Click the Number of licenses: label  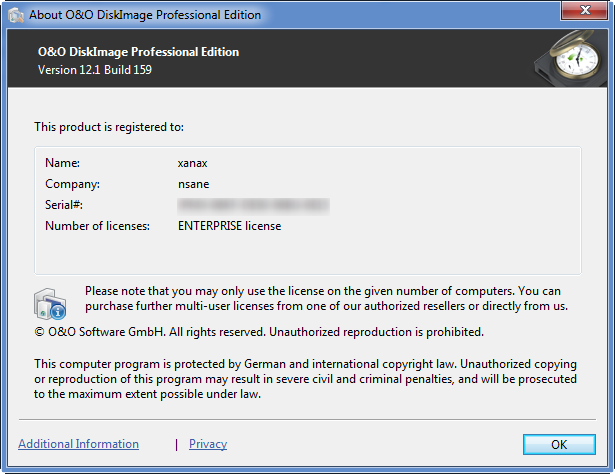(x=97, y=226)
